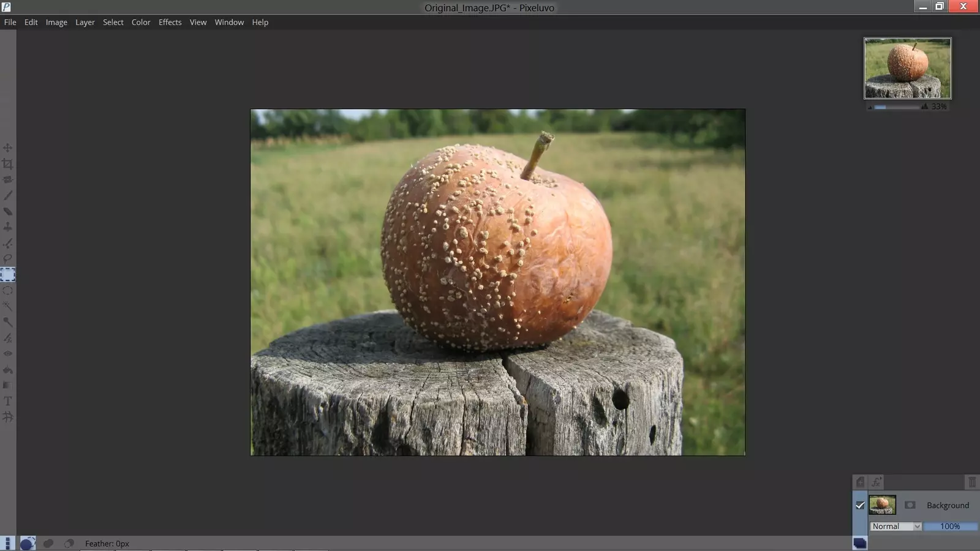Screen dimensions: 980x551
Task: Open the Layer menu
Action: click(85, 22)
